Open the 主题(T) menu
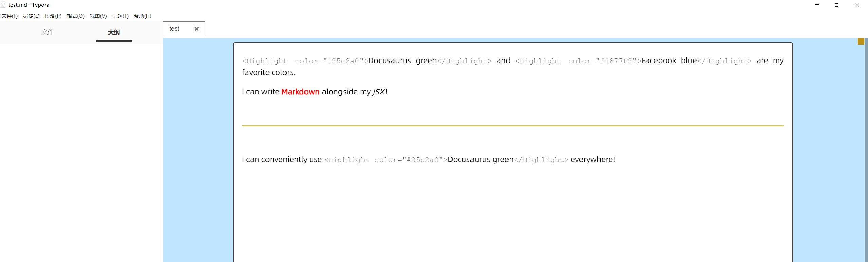 121,16
